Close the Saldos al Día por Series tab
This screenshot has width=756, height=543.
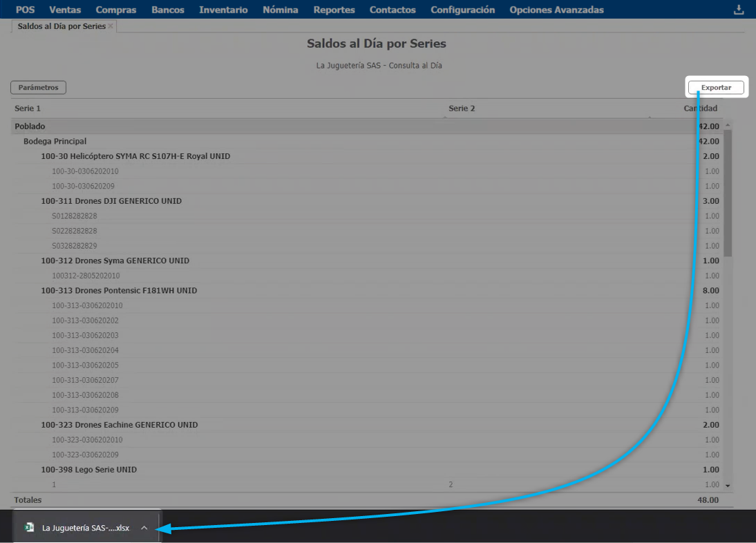click(x=111, y=26)
